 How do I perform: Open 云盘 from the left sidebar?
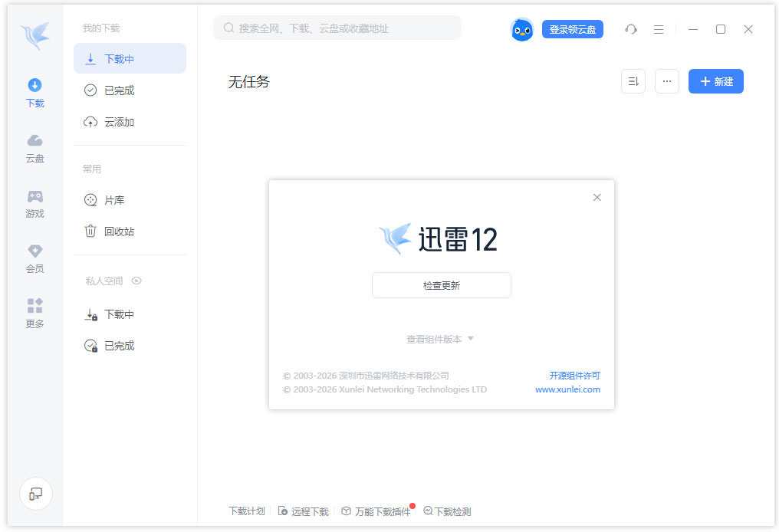(34, 147)
